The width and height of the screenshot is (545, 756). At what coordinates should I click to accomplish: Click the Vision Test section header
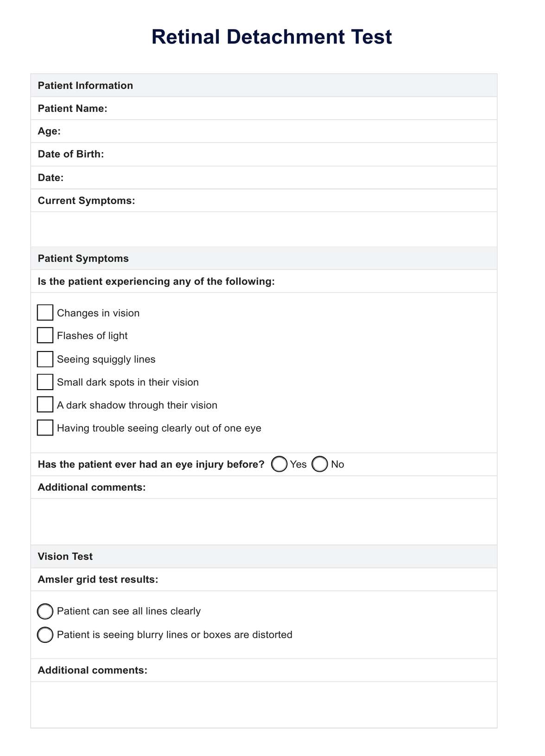point(65,557)
